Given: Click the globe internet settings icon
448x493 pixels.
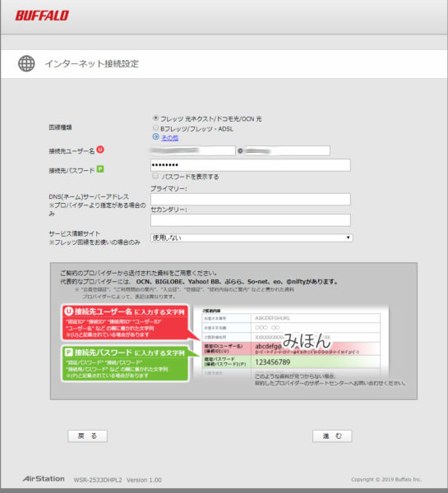Looking at the screenshot, I should [x=26, y=63].
